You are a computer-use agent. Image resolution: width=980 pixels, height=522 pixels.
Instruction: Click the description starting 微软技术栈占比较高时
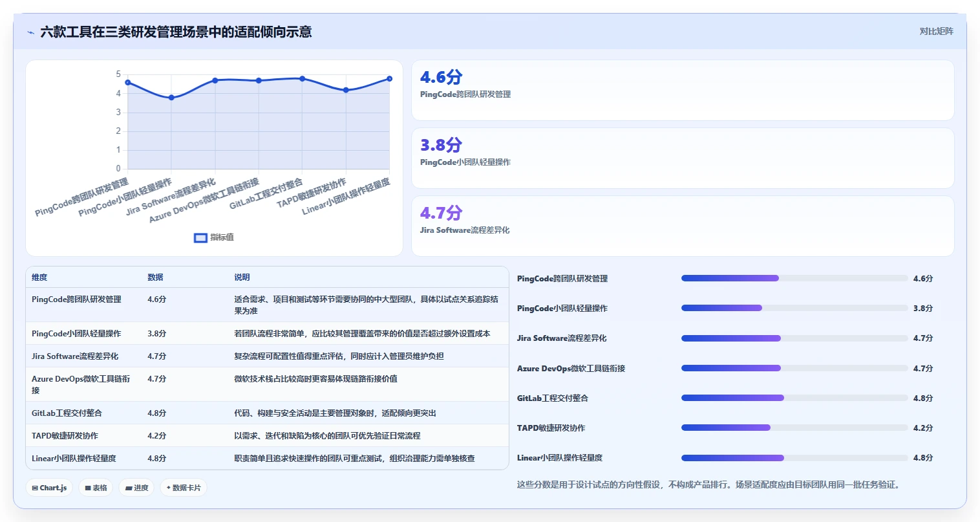(315, 379)
